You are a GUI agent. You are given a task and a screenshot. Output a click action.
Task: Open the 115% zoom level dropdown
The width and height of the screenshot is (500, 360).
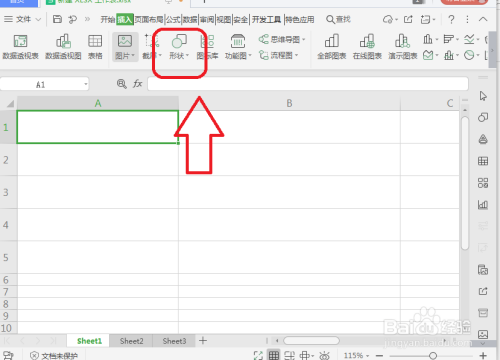click(356, 356)
